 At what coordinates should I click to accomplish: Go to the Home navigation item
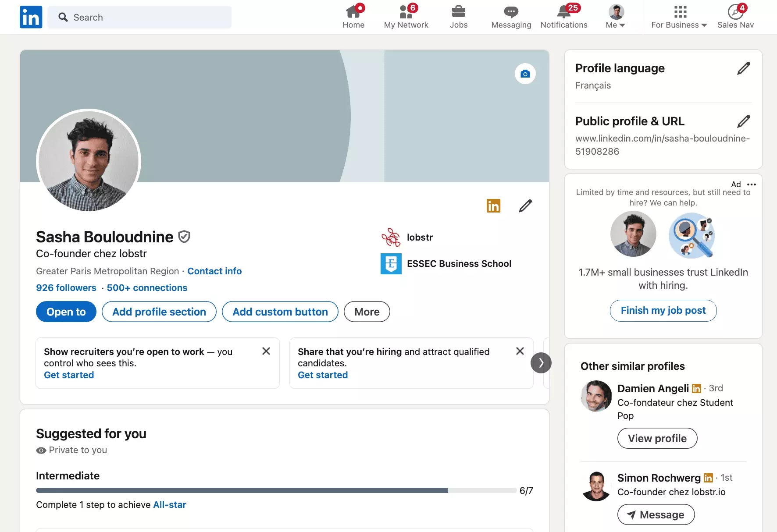pyautogui.click(x=353, y=17)
